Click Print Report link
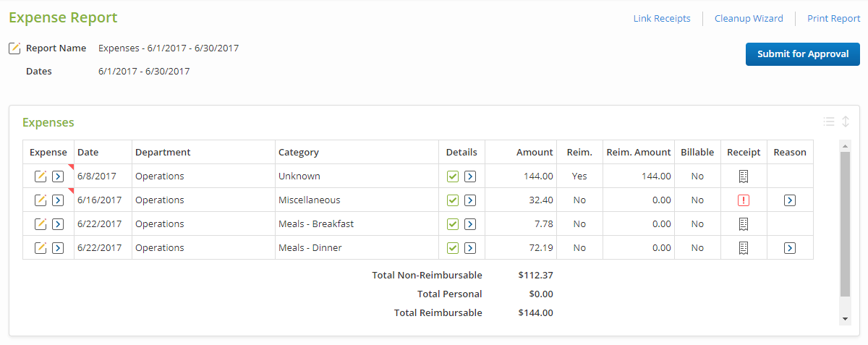Image resolution: width=868 pixels, height=345 pixels. point(833,19)
